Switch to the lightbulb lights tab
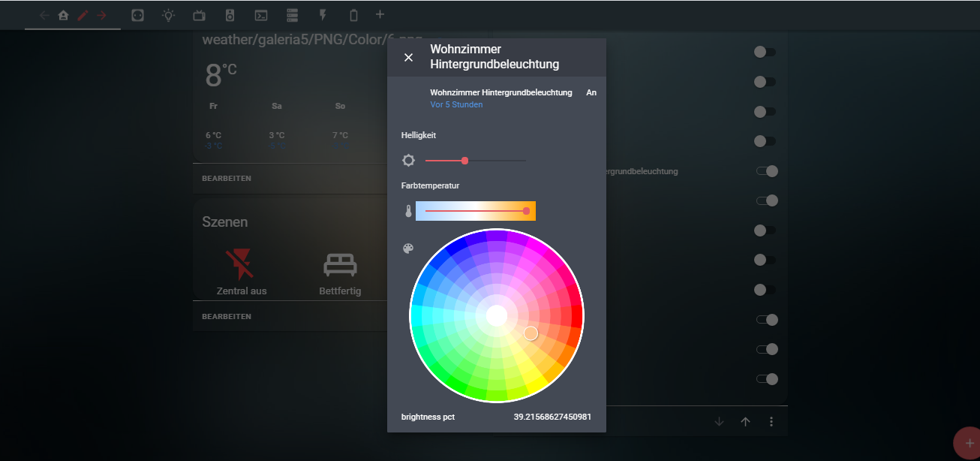This screenshot has width=980, height=461. [x=169, y=15]
